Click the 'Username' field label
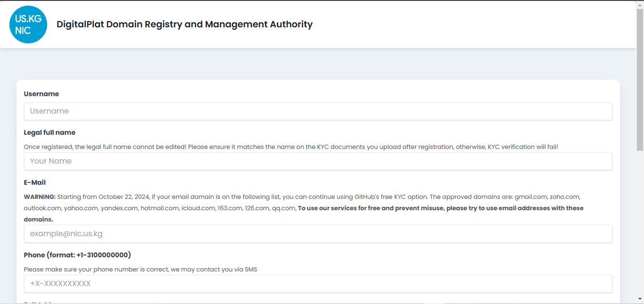This screenshot has width=644, height=304. [41, 94]
